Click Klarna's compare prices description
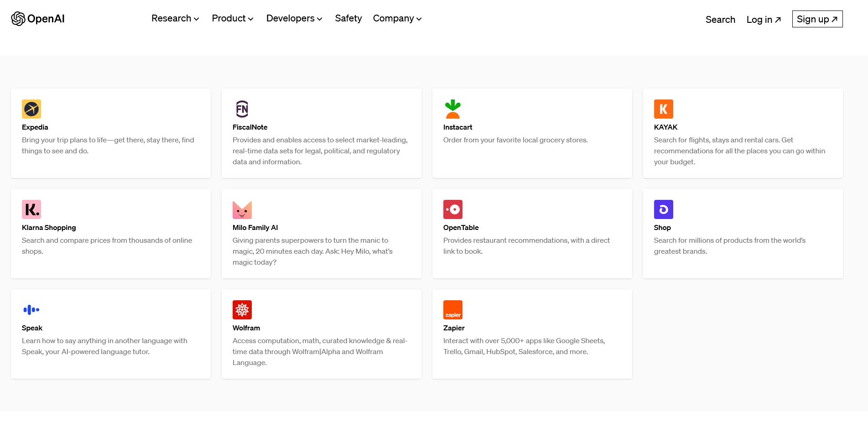 pyautogui.click(x=107, y=246)
